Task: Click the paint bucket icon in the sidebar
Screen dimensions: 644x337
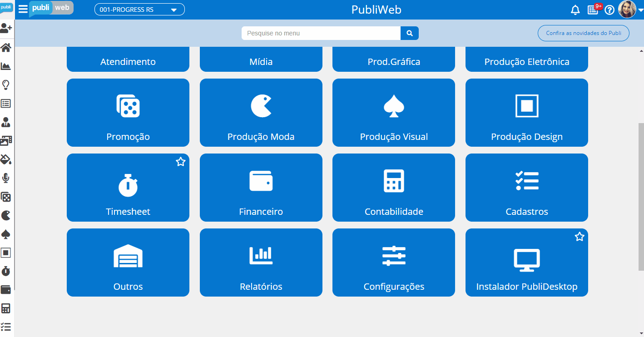Action: 6,159
